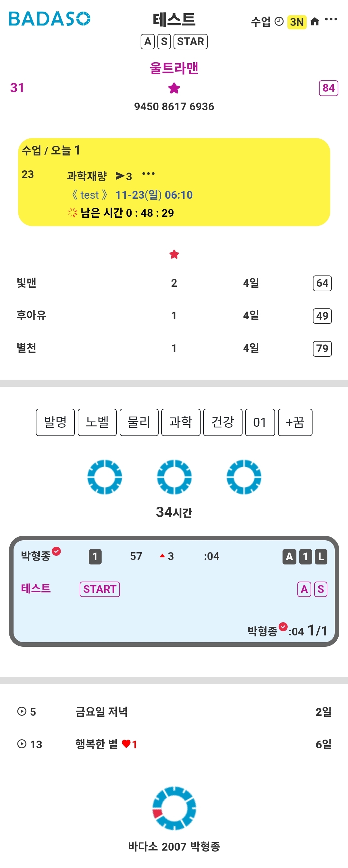The height and width of the screenshot is (868, 348).
Task: Select the 발명 category tab
Action: (55, 422)
